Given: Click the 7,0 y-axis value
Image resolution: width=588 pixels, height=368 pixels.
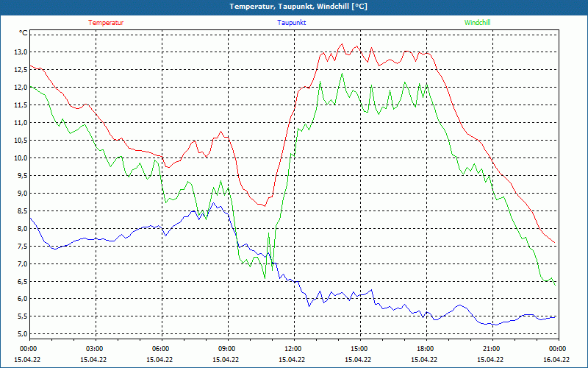Looking at the screenshot, I should [x=23, y=264].
